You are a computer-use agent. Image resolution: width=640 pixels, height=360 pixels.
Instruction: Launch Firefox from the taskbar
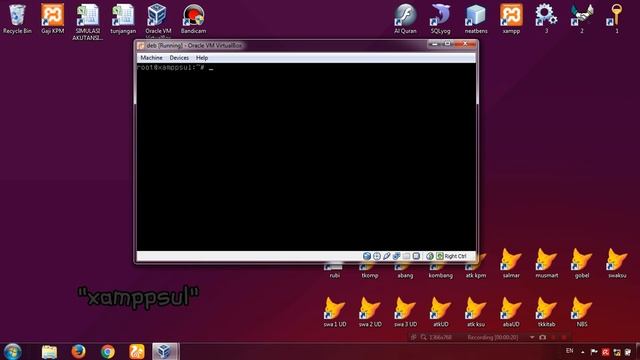78,351
